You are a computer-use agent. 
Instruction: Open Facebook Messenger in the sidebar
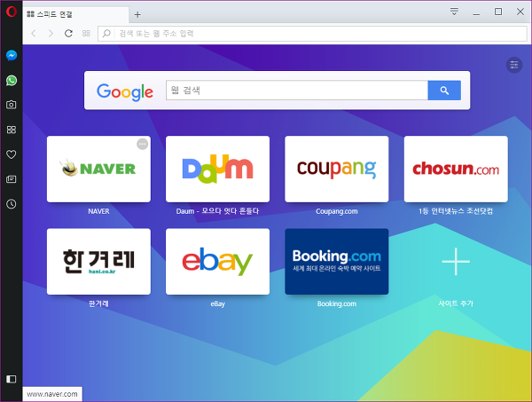pos(12,55)
